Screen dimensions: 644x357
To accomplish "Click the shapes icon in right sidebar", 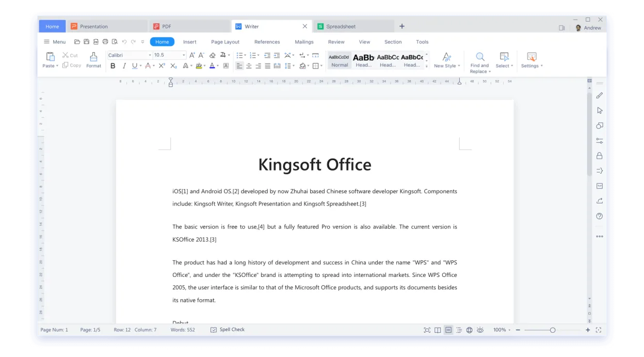I will [x=599, y=126].
